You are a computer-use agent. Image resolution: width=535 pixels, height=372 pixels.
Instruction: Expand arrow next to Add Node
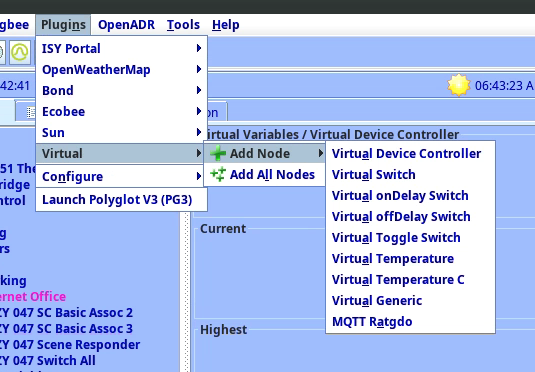[320, 153]
